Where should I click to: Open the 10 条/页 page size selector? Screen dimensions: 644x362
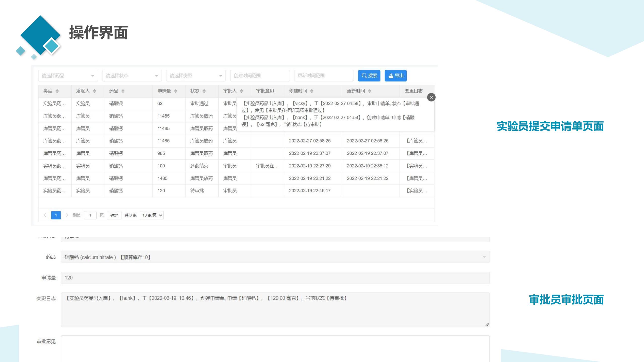point(152,215)
